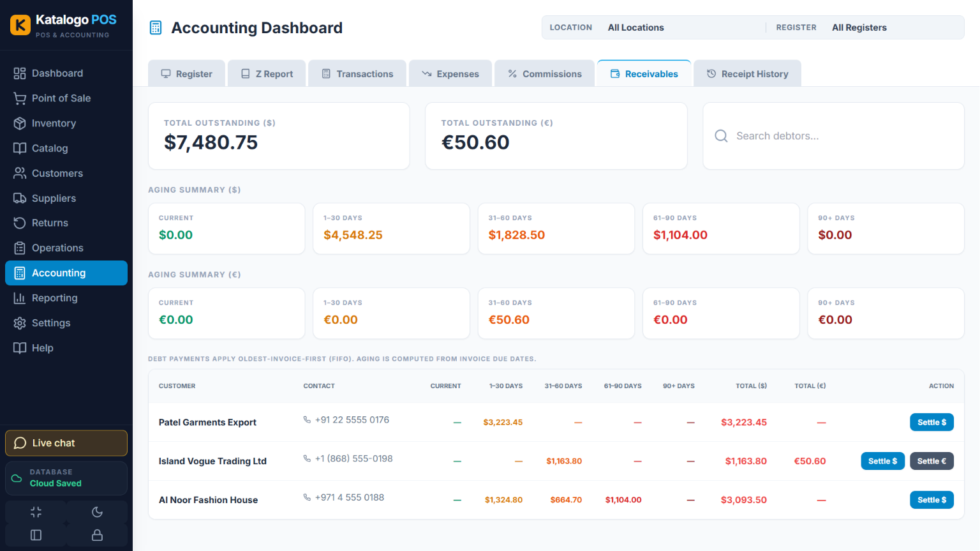Click the Customer column header
The width and height of the screenshot is (980, 551).
coord(177,386)
